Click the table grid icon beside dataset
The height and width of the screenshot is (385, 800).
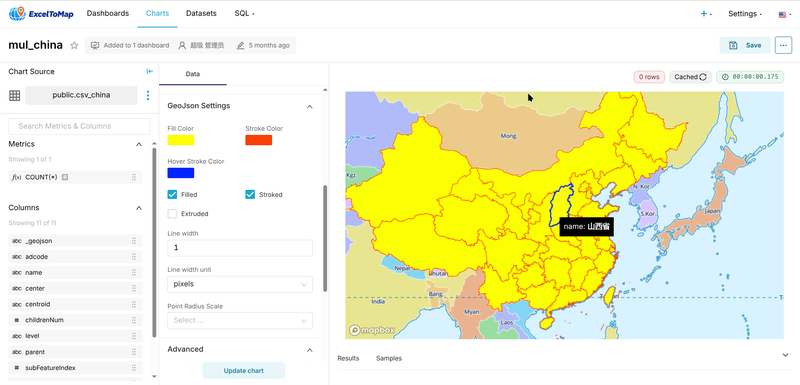point(15,95)
